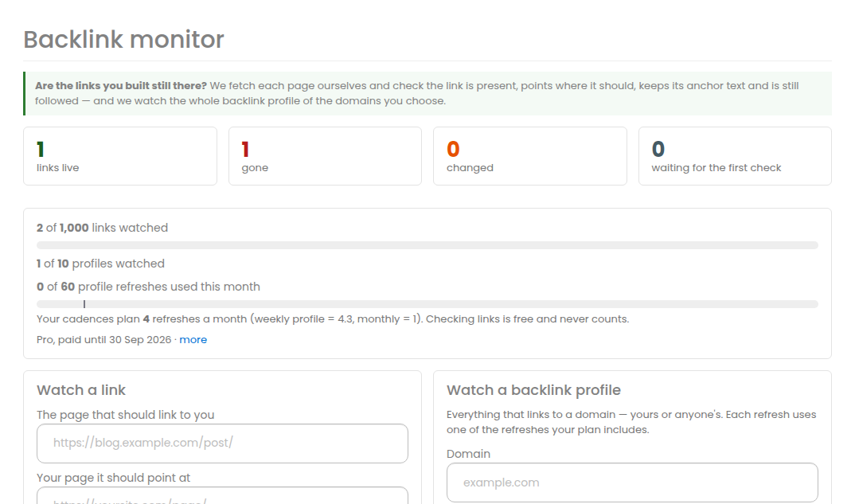The height and width of the screenshot is (504, 855).
Task: Click 'Are the links you built still there?' text
Action: (121, 86)
